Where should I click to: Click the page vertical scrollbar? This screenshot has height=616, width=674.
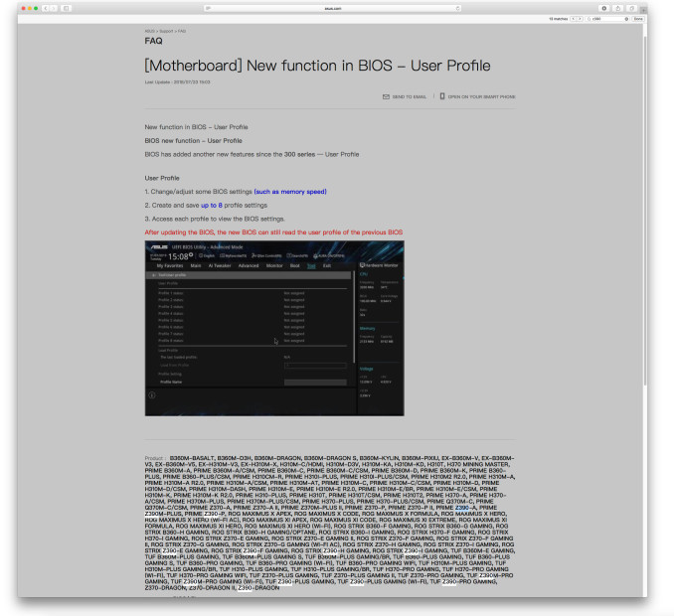tap(645, 211)
